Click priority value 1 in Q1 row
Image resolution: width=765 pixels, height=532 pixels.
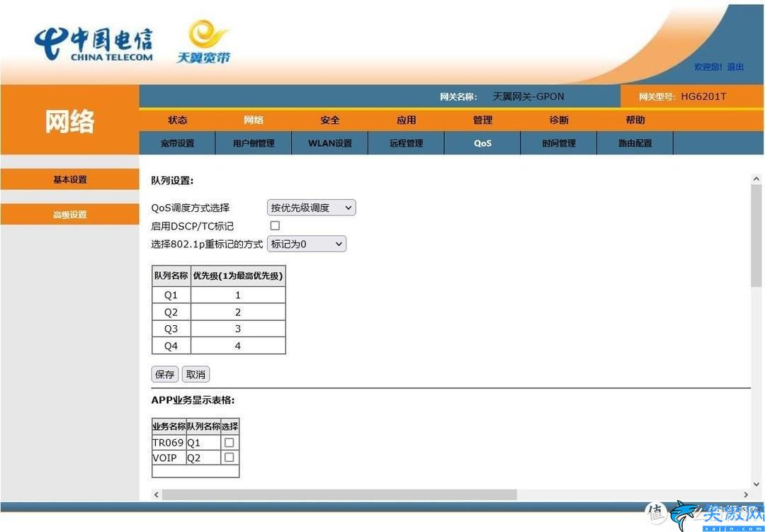(x=238, y=295)
